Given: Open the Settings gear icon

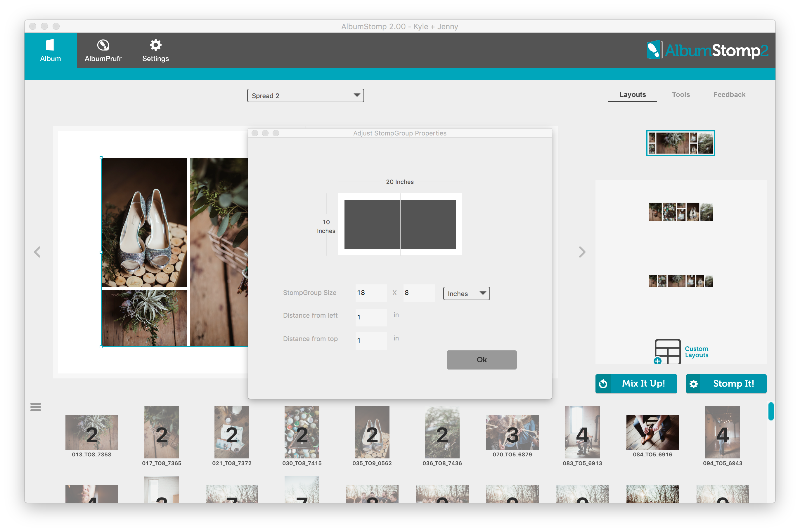Looking at the screenshot, I should click(x=155, y=45).
